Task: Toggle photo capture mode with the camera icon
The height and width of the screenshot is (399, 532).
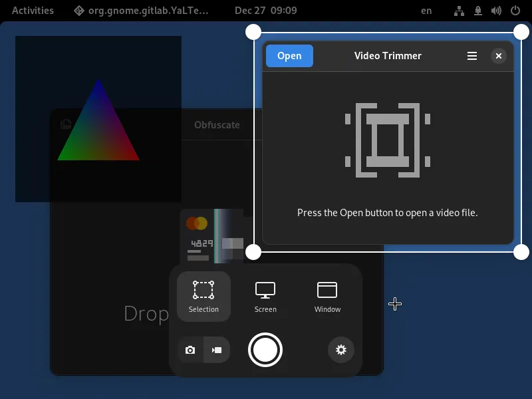Action: coord(190,349)
